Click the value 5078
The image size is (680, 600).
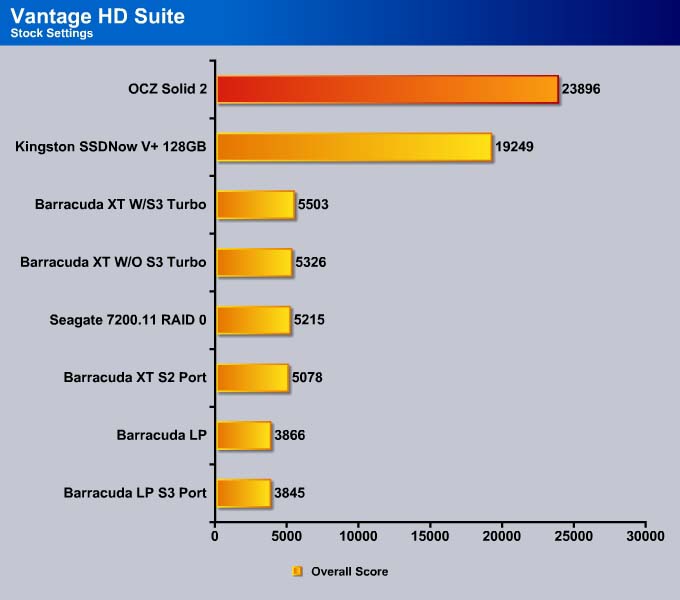307,377
